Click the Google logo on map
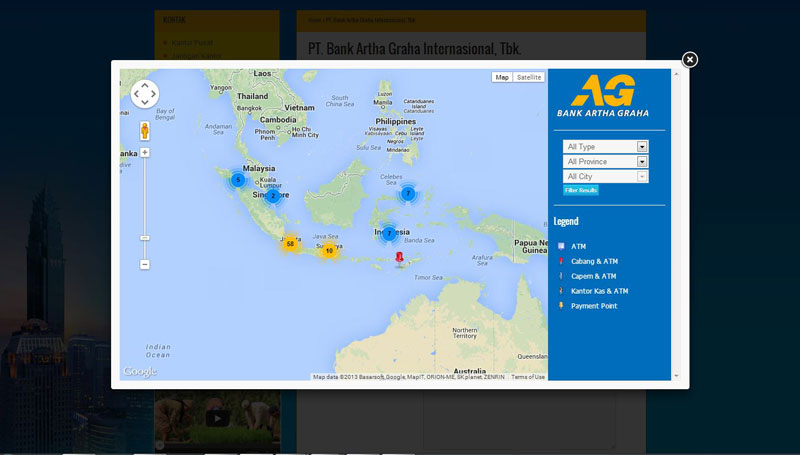Viewport: 800px width, 455px height. pyautogui.click(x=140, y=371)
